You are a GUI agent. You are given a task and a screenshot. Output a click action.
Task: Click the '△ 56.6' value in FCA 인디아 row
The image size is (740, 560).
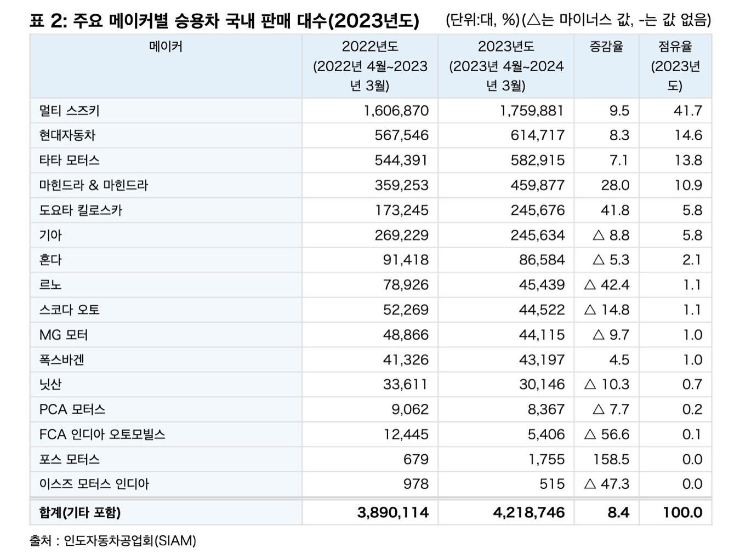(607, 435)
